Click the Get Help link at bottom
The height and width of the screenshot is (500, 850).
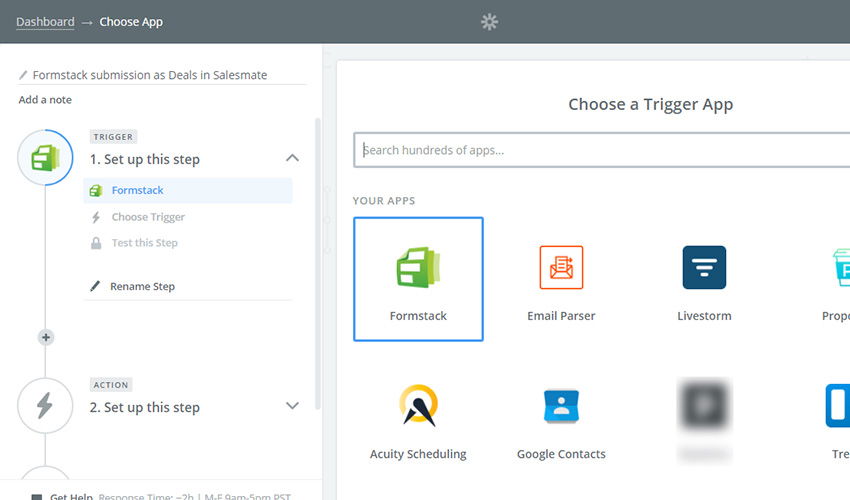click(71, 496)
